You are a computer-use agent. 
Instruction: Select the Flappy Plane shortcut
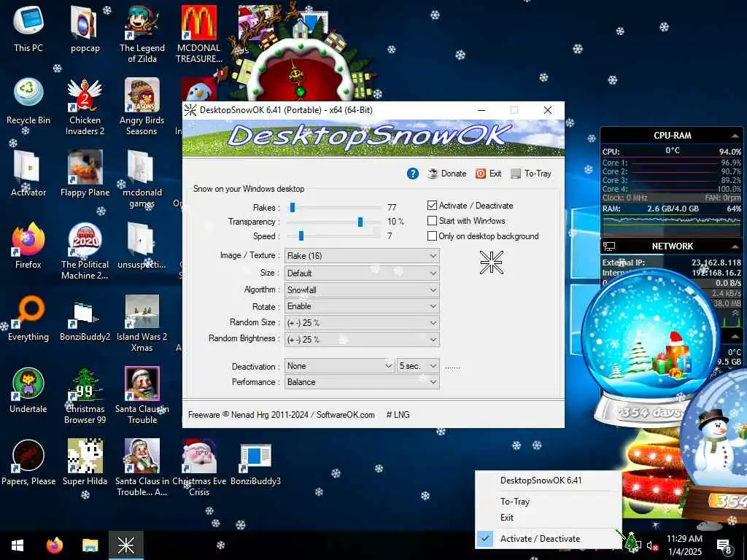click(85, 174)
